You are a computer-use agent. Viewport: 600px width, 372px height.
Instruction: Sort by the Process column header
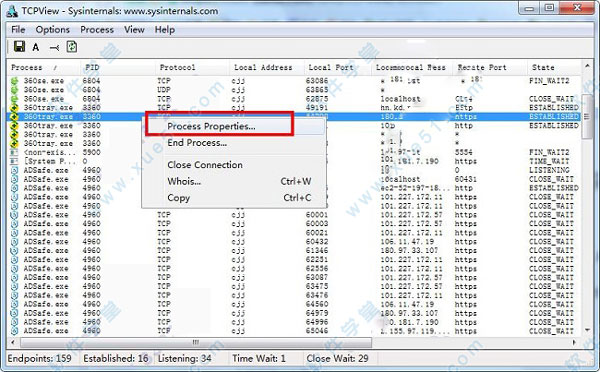coord(43,67)
